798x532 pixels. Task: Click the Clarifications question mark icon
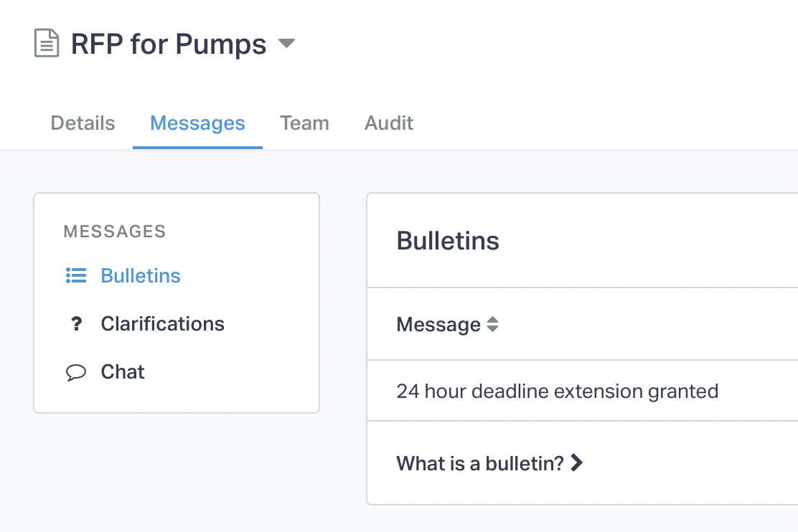pyautogui.click(x=76, y=323)
